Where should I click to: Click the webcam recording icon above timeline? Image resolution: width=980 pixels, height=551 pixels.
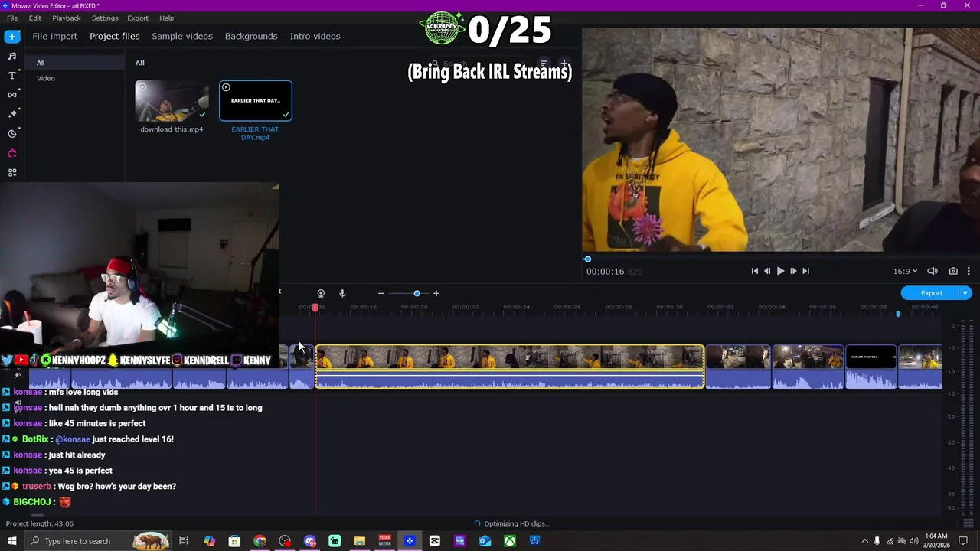click(x=321, y=293)
